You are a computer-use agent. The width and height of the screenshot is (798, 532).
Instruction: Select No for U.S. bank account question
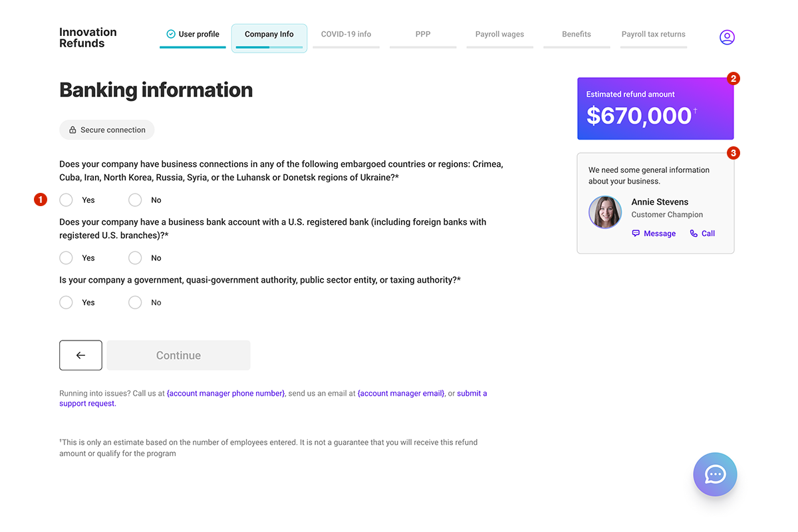pyautogui.click(x=135, y=258)
